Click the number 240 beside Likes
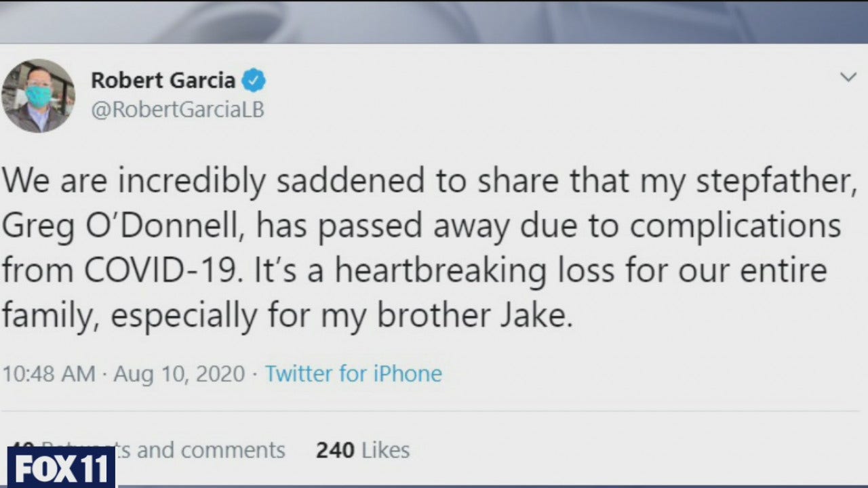The width and height of the screenshot is (868, 488). (x=335, y=450)
